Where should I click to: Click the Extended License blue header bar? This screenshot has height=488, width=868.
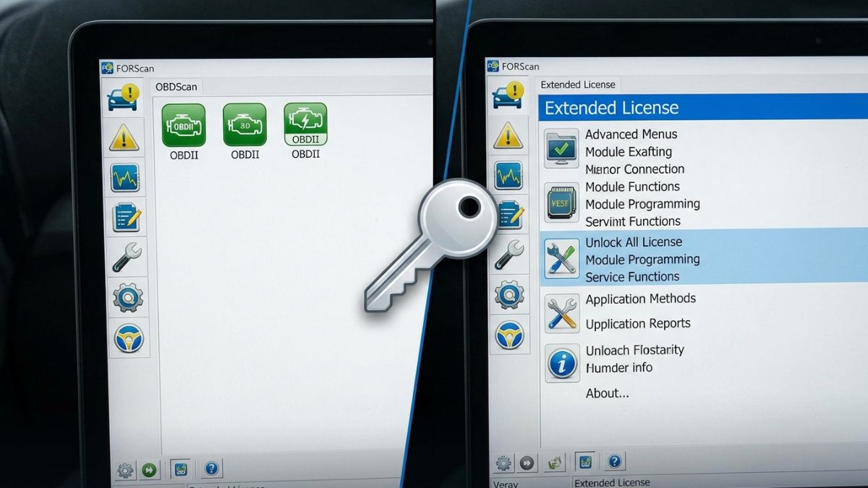(703, 108)
